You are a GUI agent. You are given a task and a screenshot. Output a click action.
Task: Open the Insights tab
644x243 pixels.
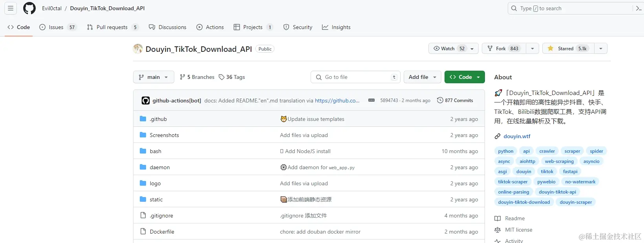(x=336, y=27)
